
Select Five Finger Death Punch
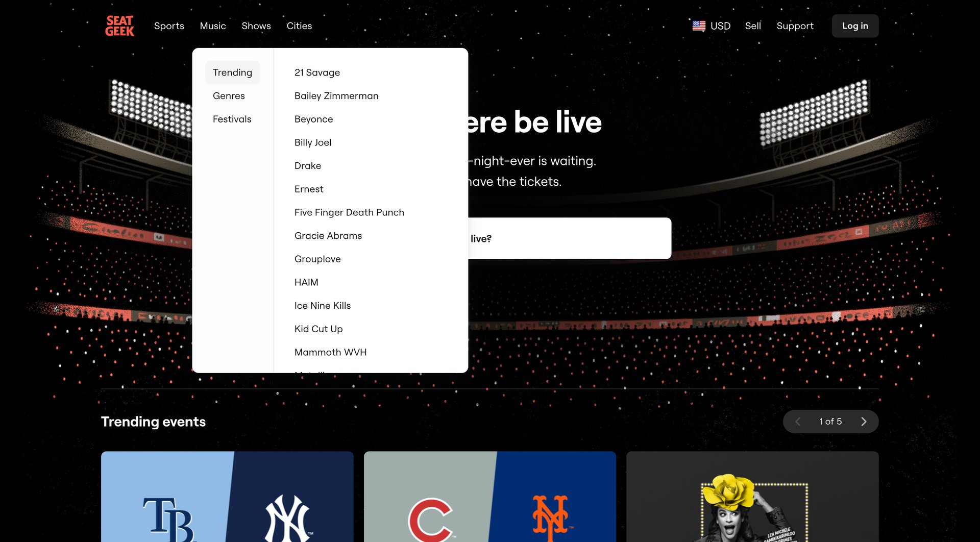pyautogui.click(x=349, y=212)
